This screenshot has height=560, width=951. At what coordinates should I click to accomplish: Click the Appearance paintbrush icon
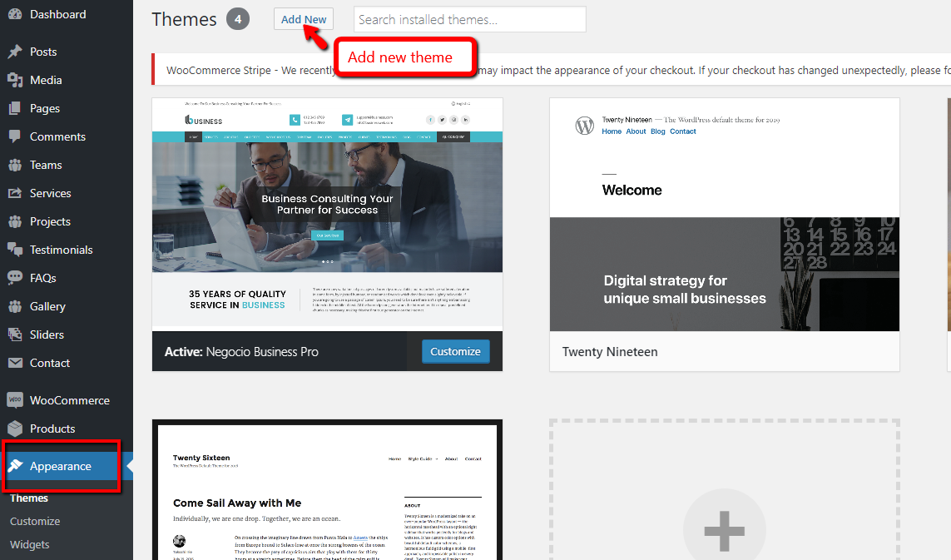point(15,466)
